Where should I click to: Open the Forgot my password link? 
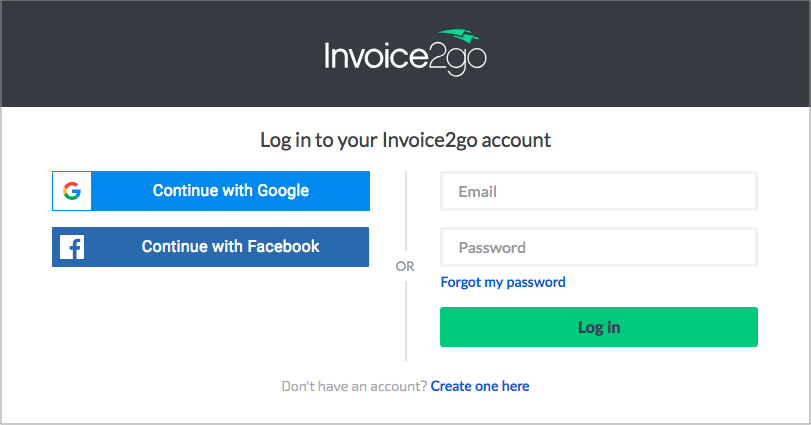click(x=503, y=282)
